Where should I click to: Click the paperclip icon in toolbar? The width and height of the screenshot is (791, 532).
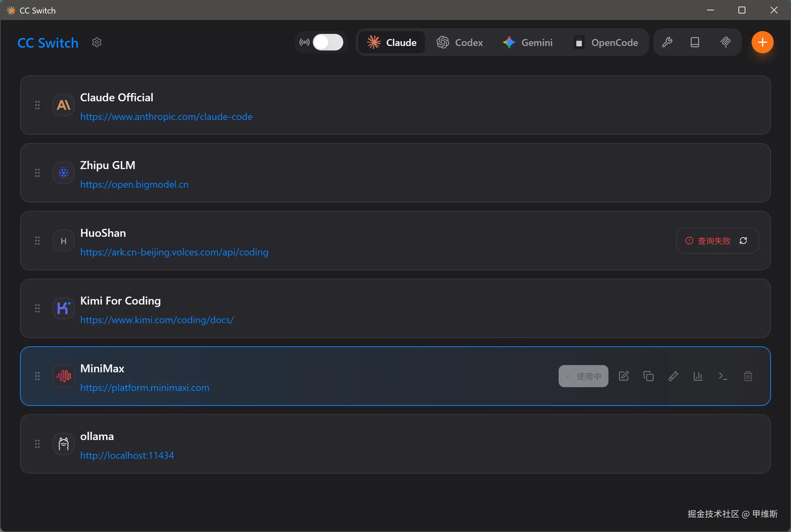click(725, 42)
